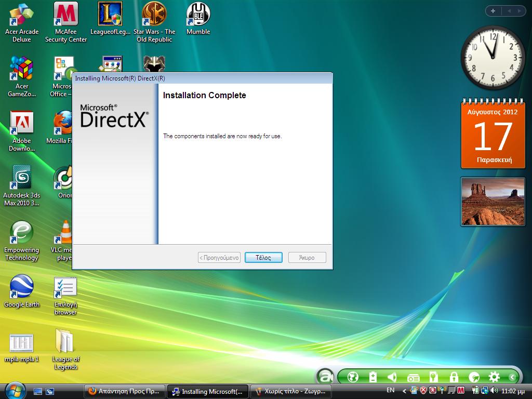Click the network connection tray icon
The image size is (532, 399).
point(484,391)
